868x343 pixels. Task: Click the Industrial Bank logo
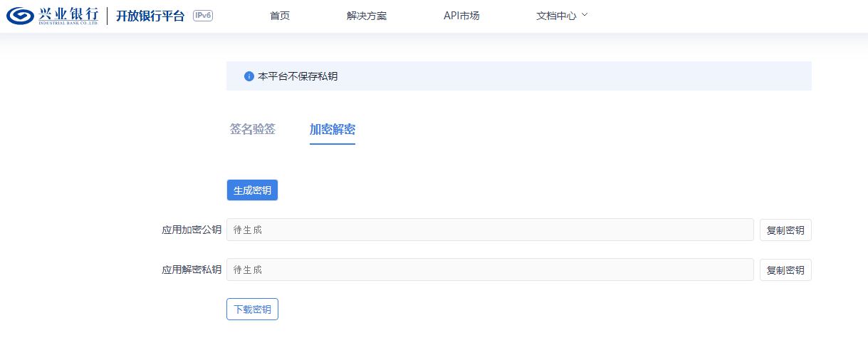53,16
